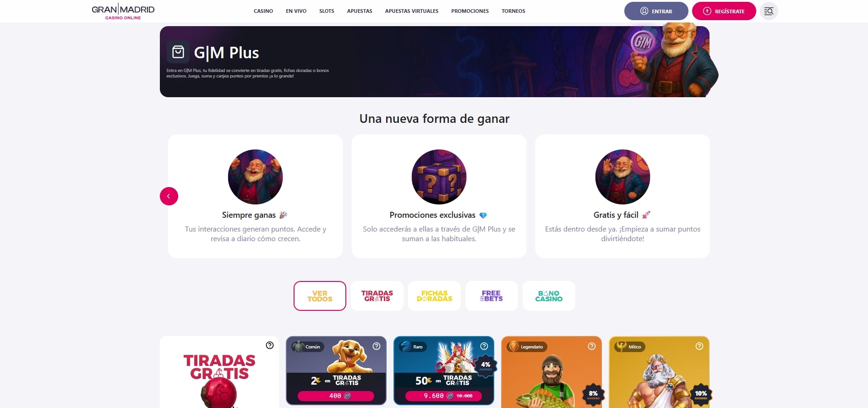Screen dimensions: 868x408
Task: Click the Entrar login button
Action: point(656,11)
